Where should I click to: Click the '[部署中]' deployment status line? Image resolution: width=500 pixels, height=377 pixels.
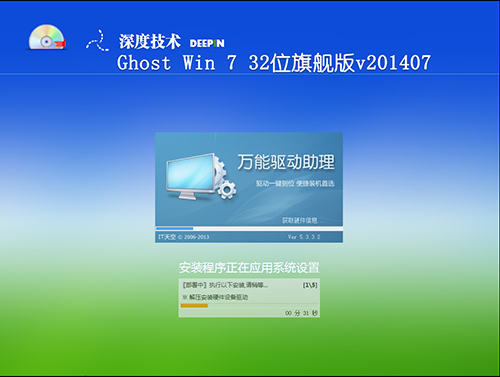(x=225, y=285)
